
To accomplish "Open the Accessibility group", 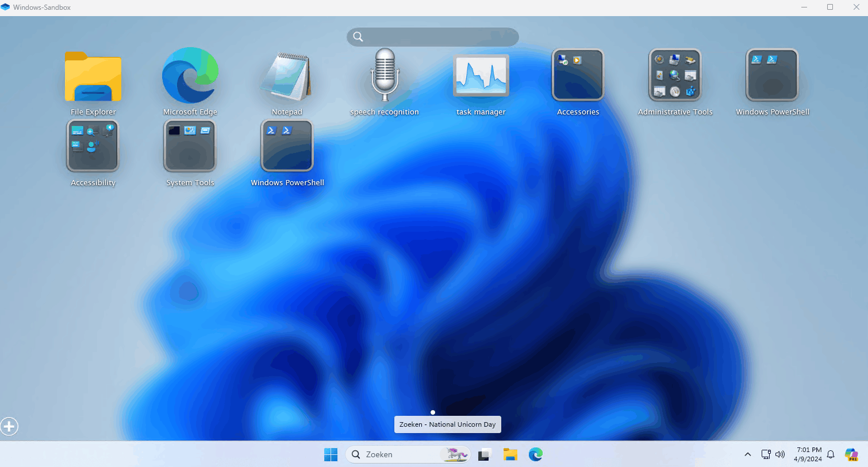I will point(93,146).
